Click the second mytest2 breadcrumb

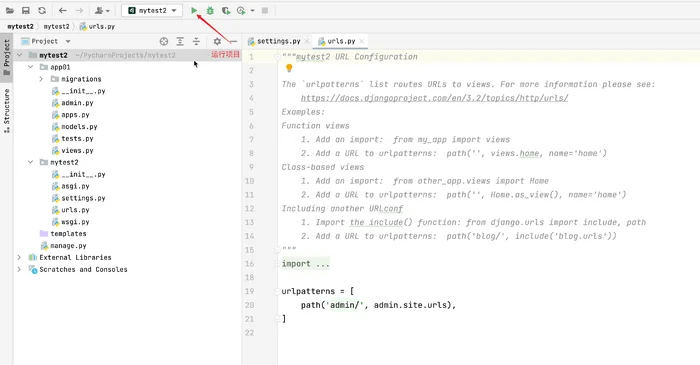coord(56,26)
